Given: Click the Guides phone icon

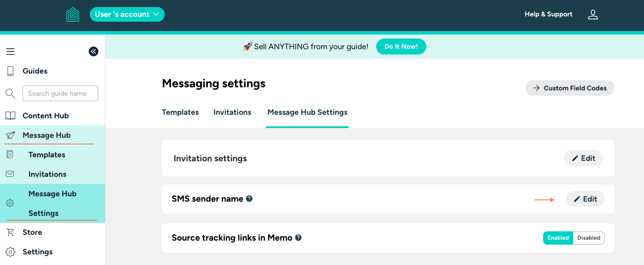Looking at the screenshot, I should 10,71.
